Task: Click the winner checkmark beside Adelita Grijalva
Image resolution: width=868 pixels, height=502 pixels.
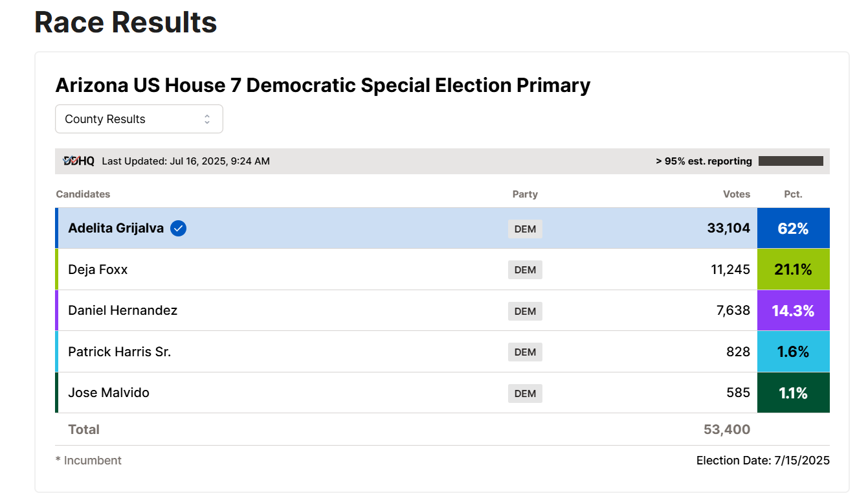Action: click(179, 228)
